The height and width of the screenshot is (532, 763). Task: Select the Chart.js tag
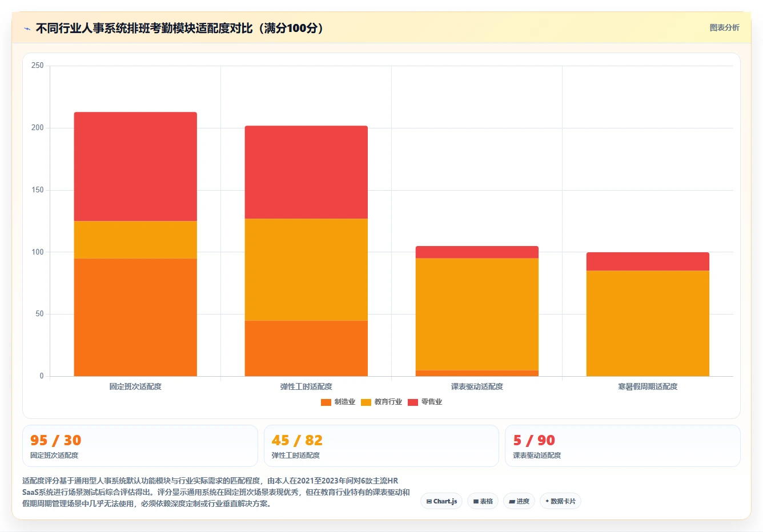coord(441,501)
